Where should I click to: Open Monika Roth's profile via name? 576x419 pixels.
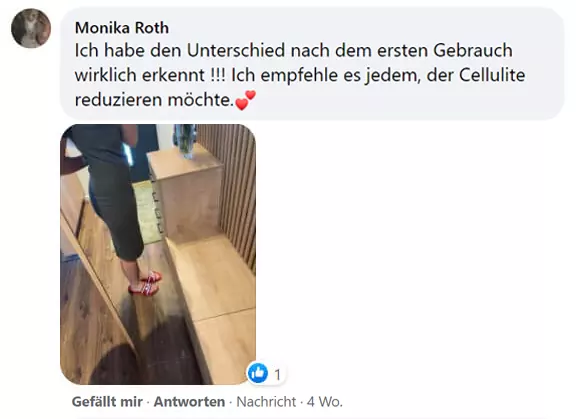[x=122, y=28]
